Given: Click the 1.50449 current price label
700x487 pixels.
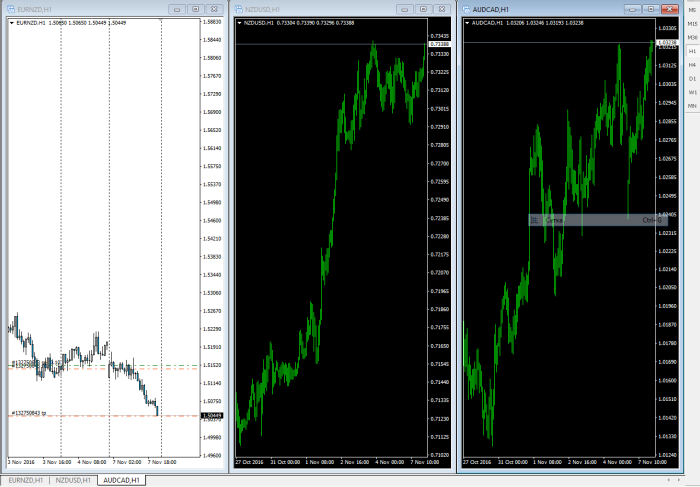Looking at the screenshot, I should pyautogui.click(x=213, y=416).
